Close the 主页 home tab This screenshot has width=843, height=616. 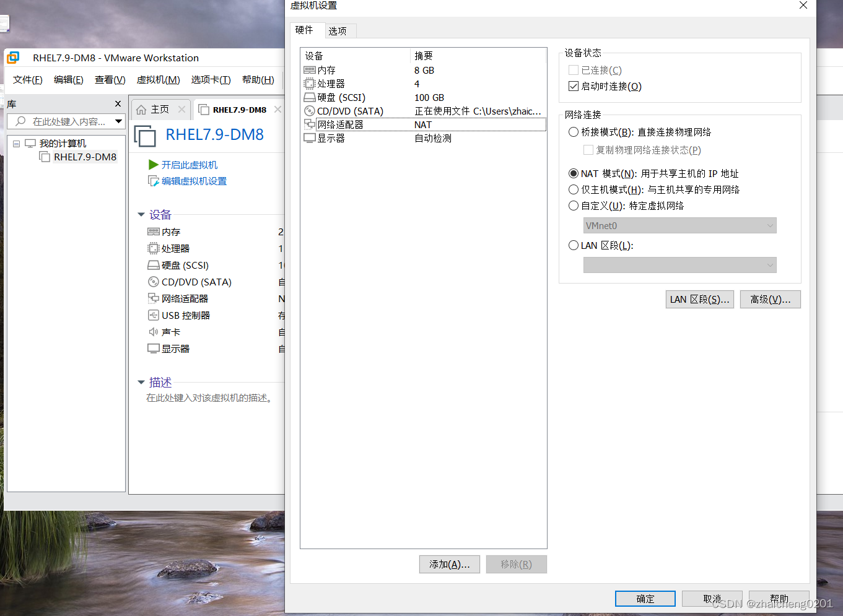pyautogui.click(x=181, y=110)
